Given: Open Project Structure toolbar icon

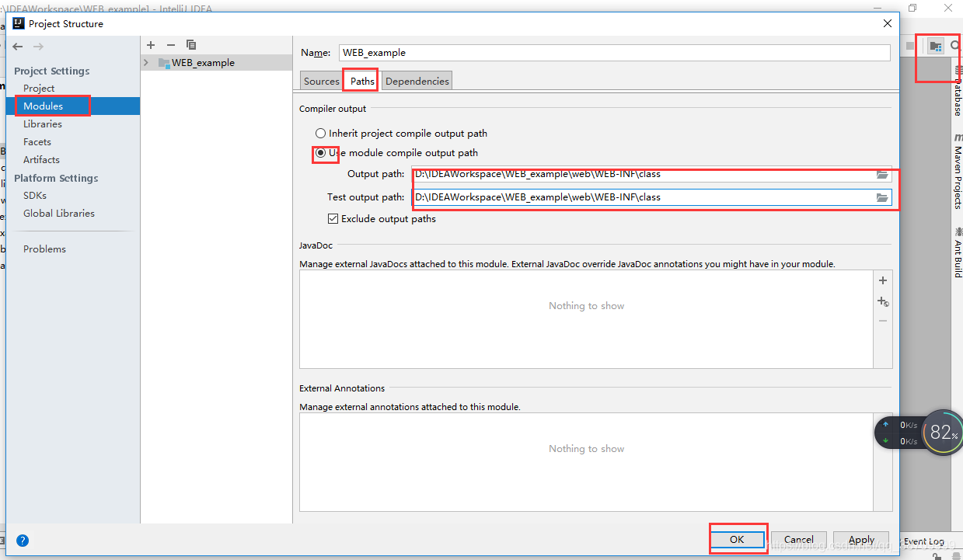Looking at the screenshot, I should [936, 47].
